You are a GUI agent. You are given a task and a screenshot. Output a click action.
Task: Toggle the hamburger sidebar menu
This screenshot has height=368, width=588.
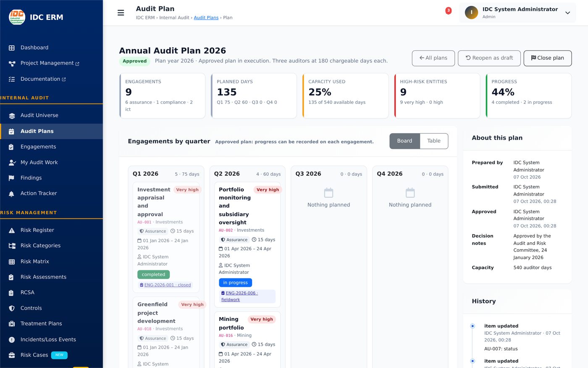(x=121, y=13)
